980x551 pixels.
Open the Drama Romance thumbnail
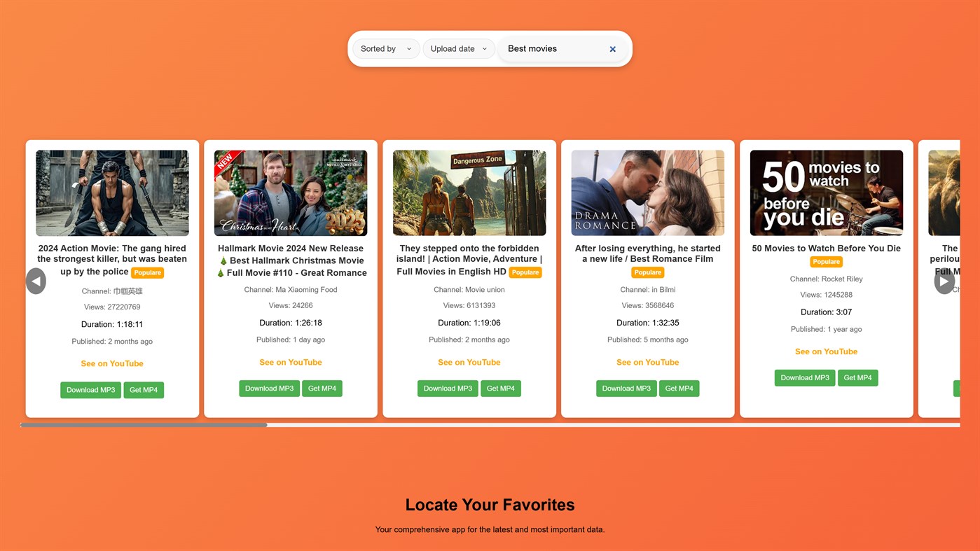[648, 193]
